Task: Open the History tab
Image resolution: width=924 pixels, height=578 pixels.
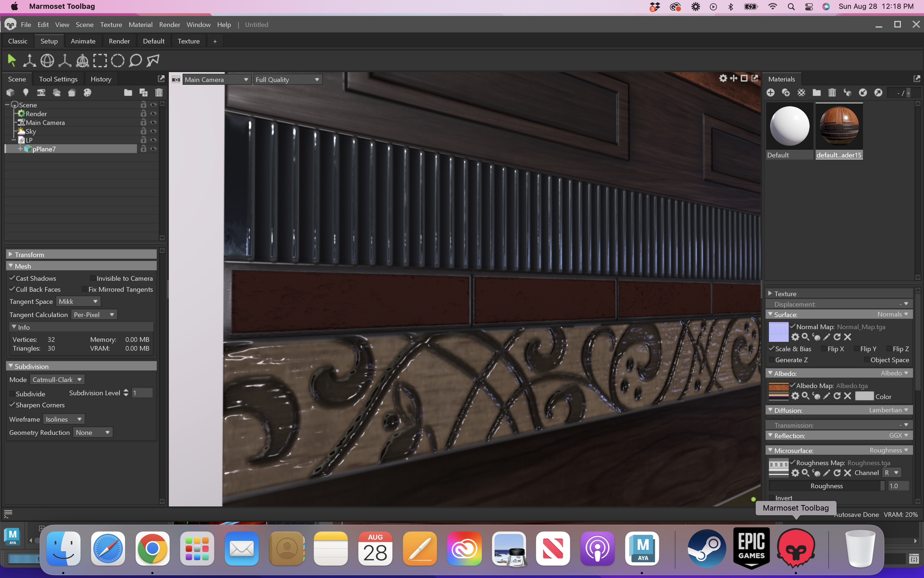Action: pyautogui.click(x=101, y=79)
